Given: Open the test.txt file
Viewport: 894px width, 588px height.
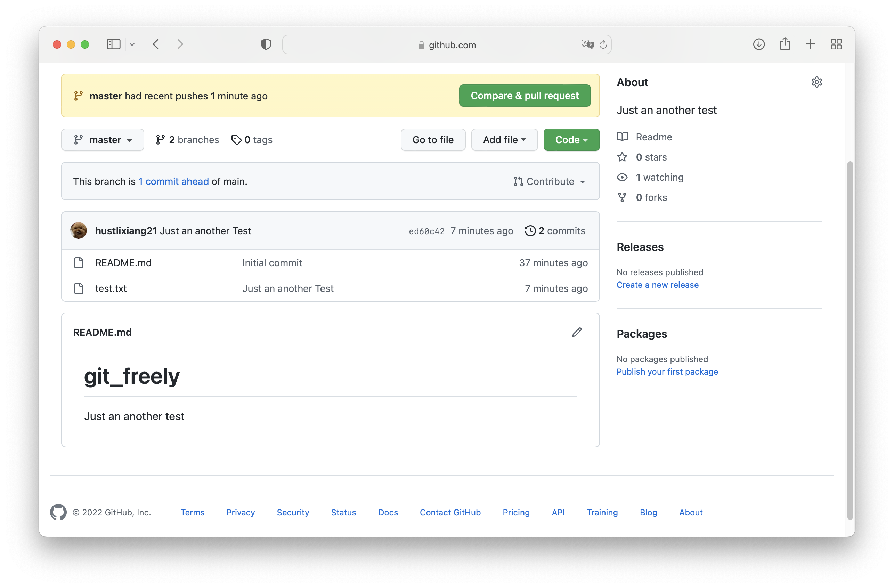Looking at the screenshot, I should pos(111,288).
